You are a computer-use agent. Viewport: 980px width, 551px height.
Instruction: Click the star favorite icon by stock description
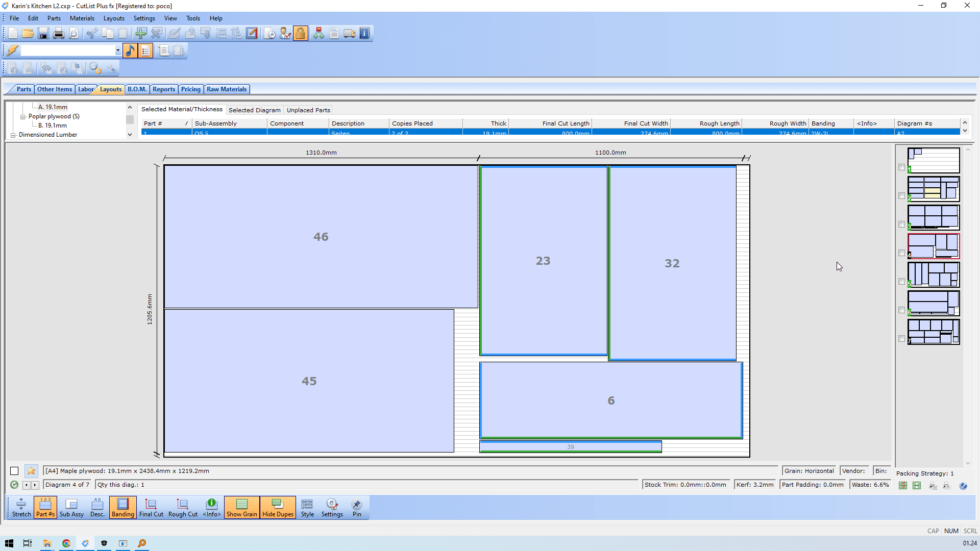pyautogui.click(x=31, y=471)
